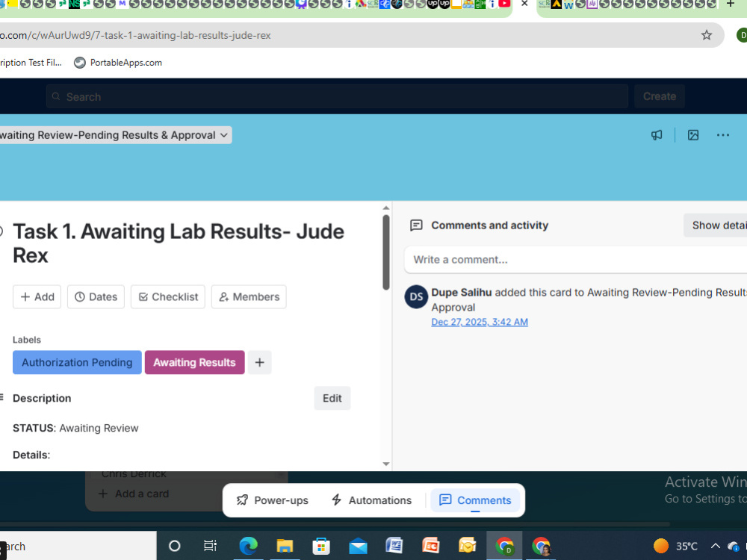Click the scroll-down arrow of card panel

click(x=386, y=464)
